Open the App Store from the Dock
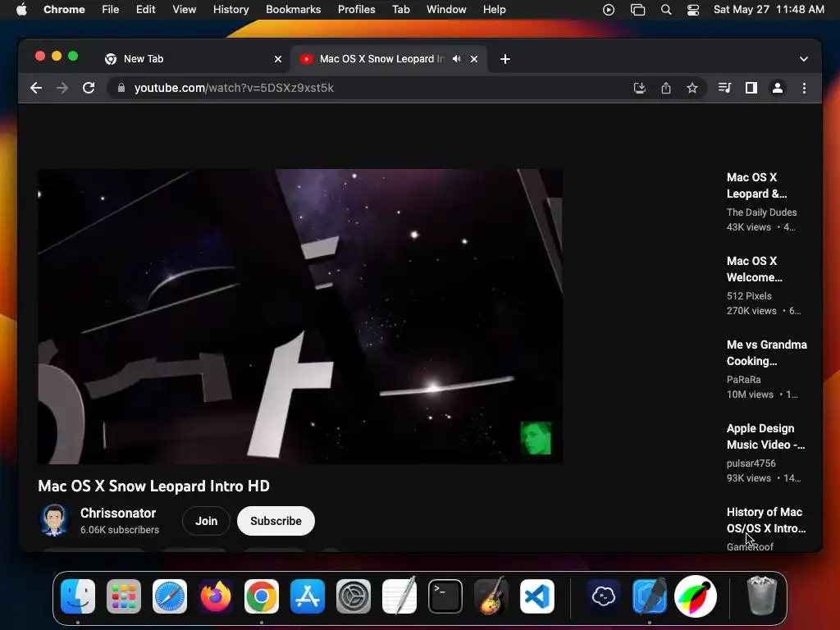Viewport: 840px width, 630px height. click(308, 596)
